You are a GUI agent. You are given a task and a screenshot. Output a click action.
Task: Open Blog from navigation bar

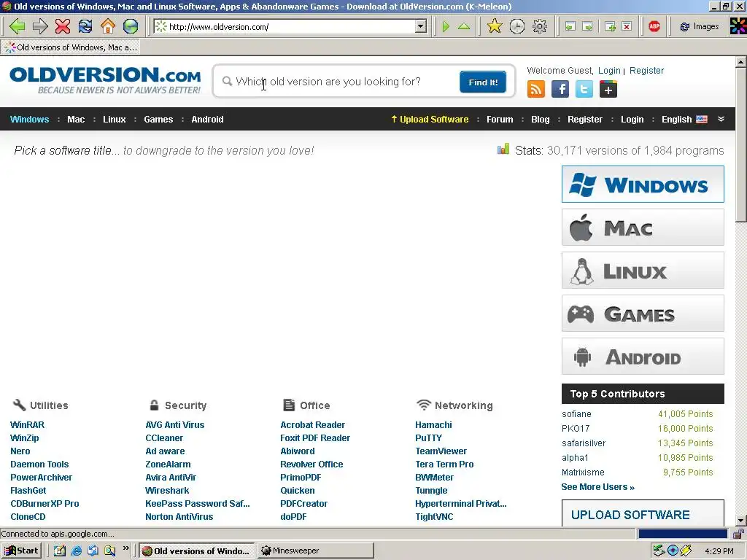(x=541, y=120)
